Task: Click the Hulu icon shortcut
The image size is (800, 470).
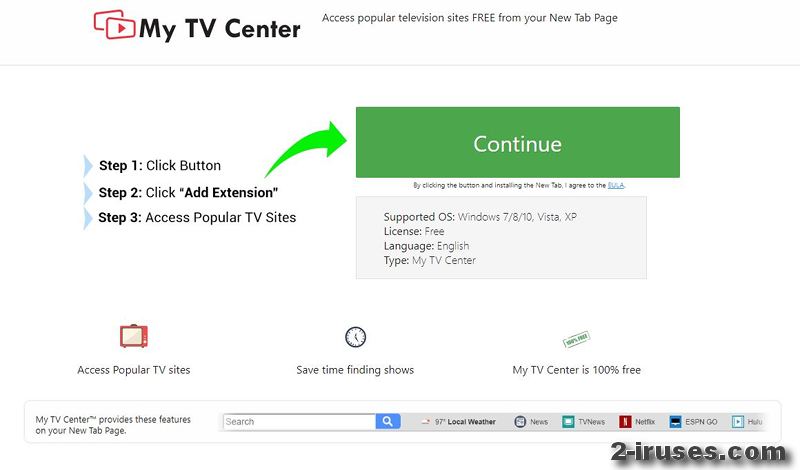Action: pos(738,422)
